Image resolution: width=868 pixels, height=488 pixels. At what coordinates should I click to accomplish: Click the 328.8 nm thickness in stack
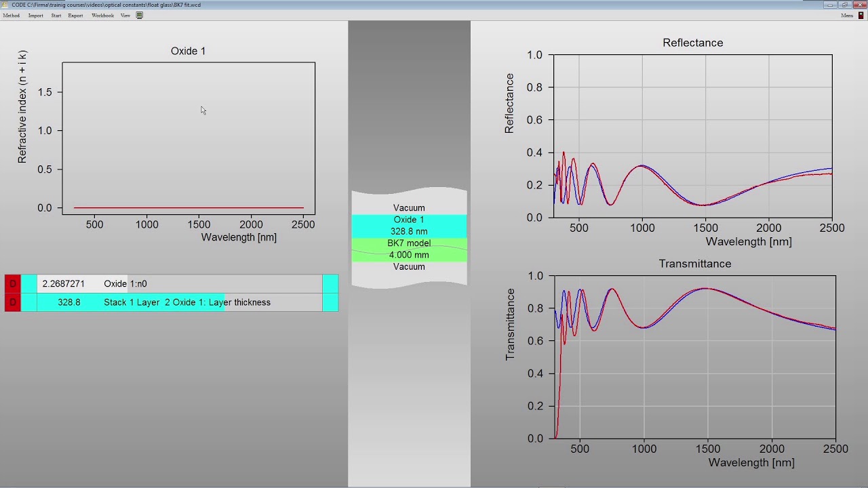pyautogui.click(x=409, y=231)
